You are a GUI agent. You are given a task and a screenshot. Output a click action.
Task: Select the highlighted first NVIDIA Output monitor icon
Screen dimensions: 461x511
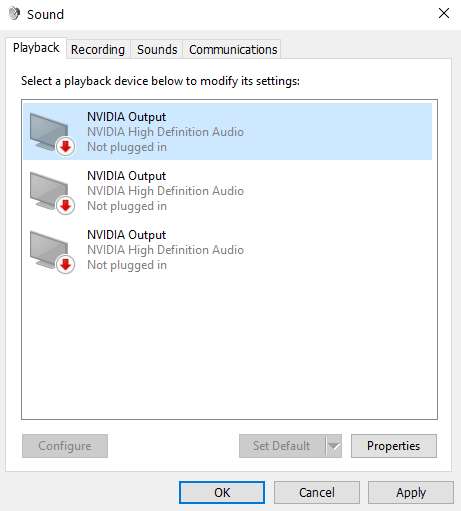pyautogui.click(x=51, y=134)
